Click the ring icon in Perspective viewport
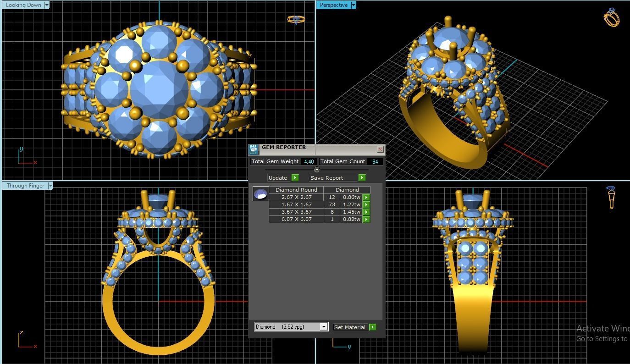630x364 pixels. tap(612, 17)
